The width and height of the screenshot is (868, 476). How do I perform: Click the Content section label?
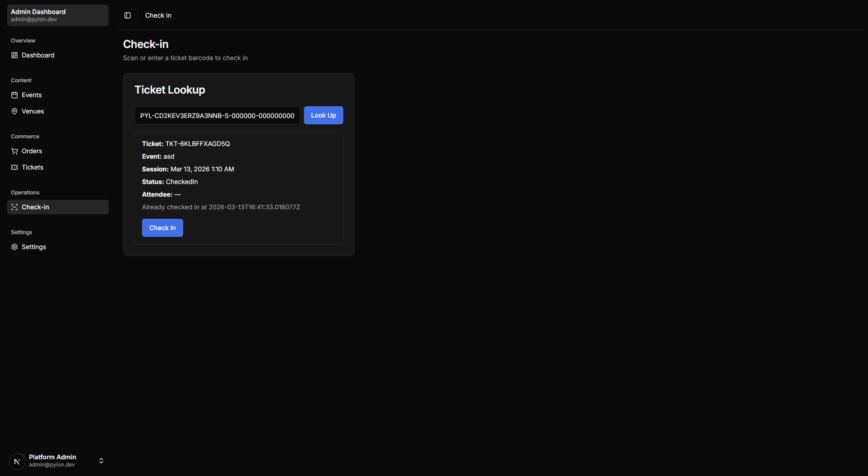pyautogui.click(x=21, y=80)
